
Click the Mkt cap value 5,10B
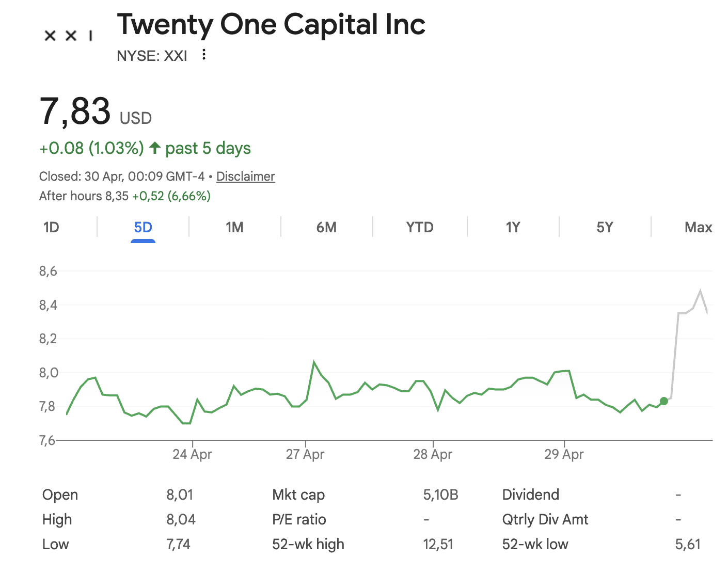click(440, 495)
